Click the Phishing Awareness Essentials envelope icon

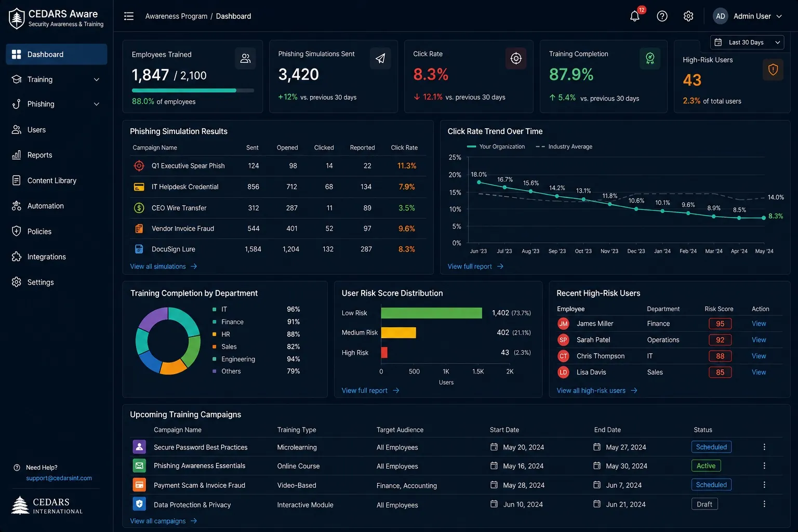pyautogui.click(x=139, y=465)
